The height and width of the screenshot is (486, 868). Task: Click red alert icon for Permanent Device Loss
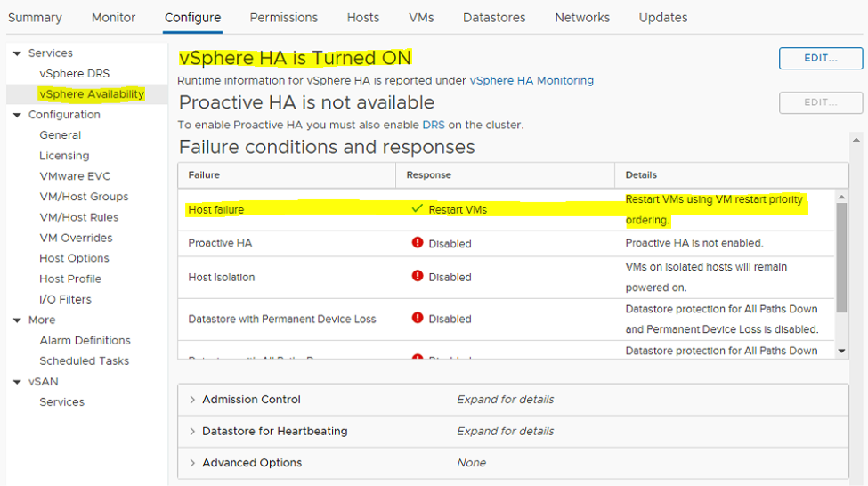pyautogui.click(x=417, y=318)
